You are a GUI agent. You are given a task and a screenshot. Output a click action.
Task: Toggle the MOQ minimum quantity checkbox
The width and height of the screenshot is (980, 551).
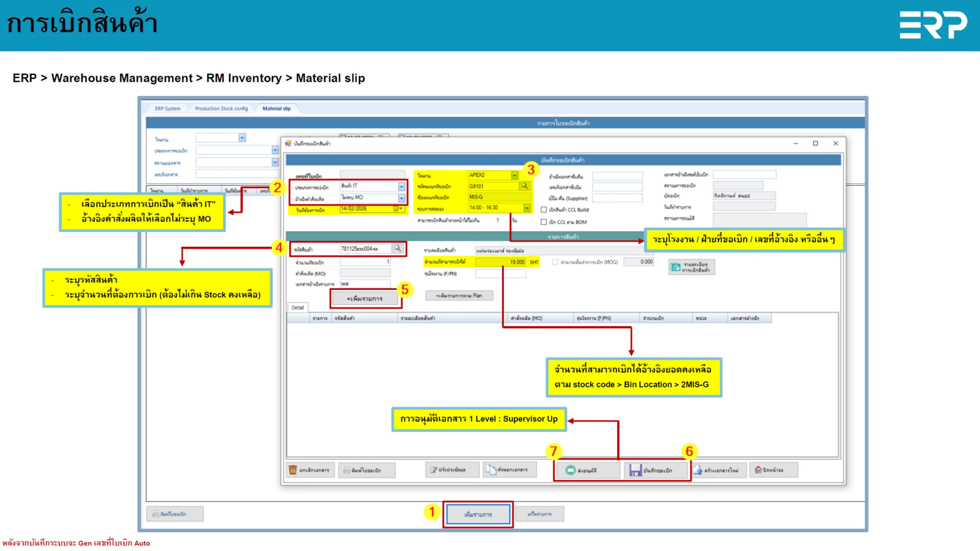555,262
